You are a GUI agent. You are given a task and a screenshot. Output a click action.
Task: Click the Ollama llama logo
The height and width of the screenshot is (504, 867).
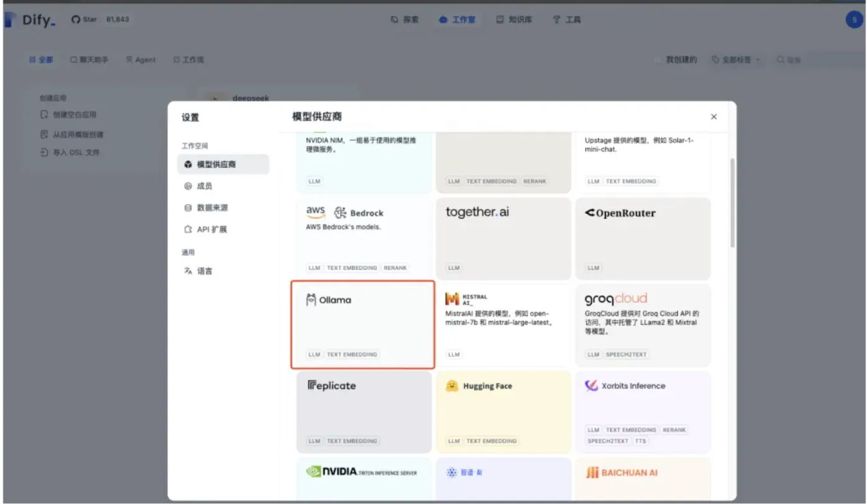click(x=311, y=300)
